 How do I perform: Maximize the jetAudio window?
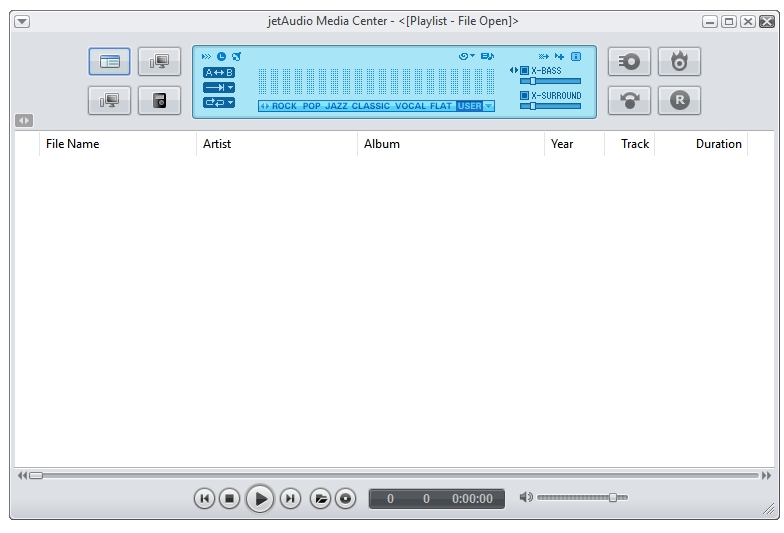728,22
